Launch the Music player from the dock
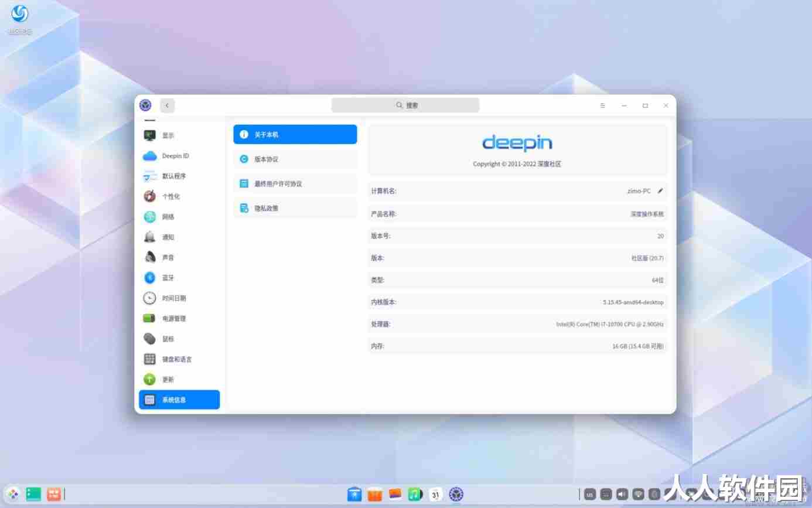Screen dimensions: 812x508 coord(415,495)
